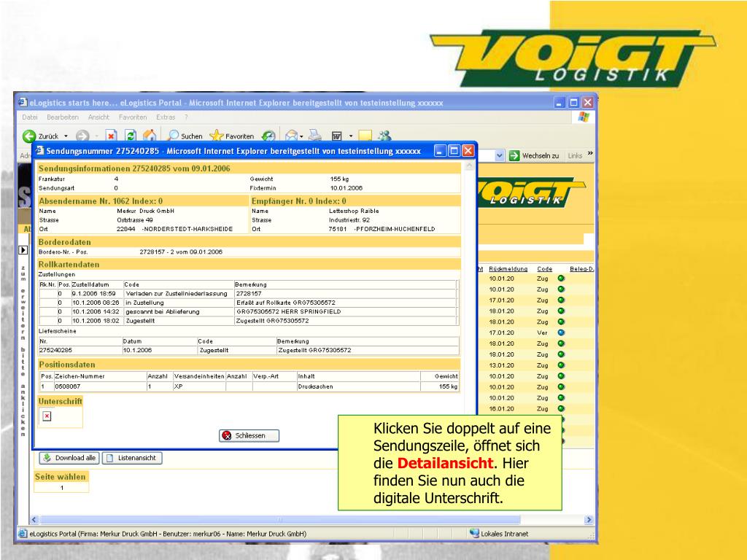Click the Windows flag logo in the menu bar

tap(584, 117)
